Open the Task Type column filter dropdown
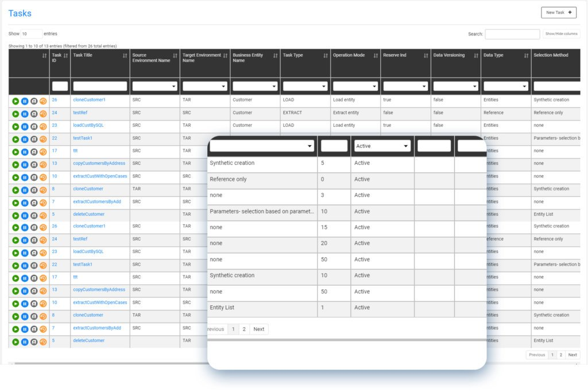588x392 pixels. [x=304, y=86]
